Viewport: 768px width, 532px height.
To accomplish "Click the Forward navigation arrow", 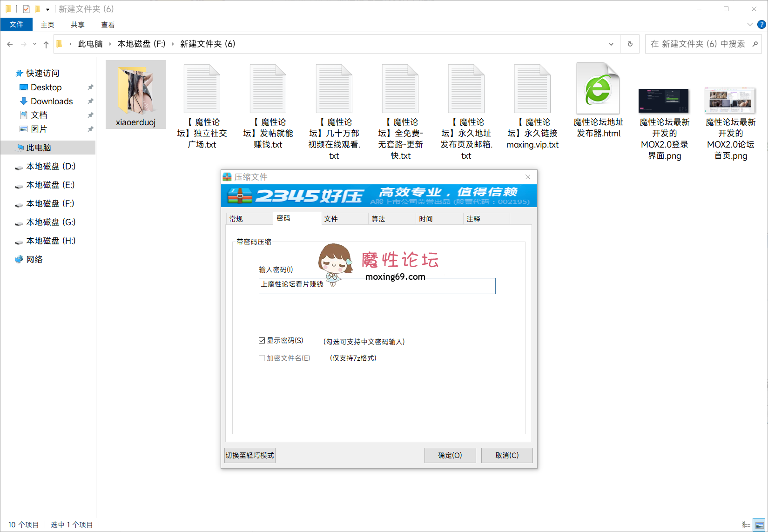I will [x=23, y=44].
